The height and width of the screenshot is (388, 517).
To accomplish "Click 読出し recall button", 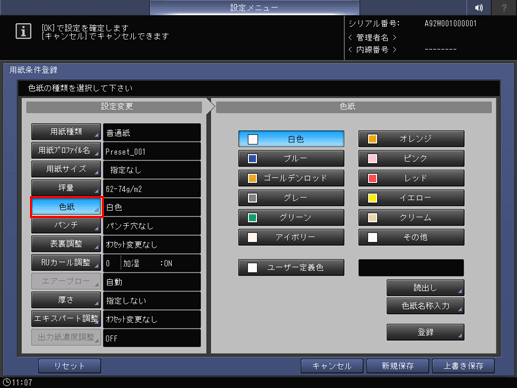I will pyautogui.click(x=425, y=287).
